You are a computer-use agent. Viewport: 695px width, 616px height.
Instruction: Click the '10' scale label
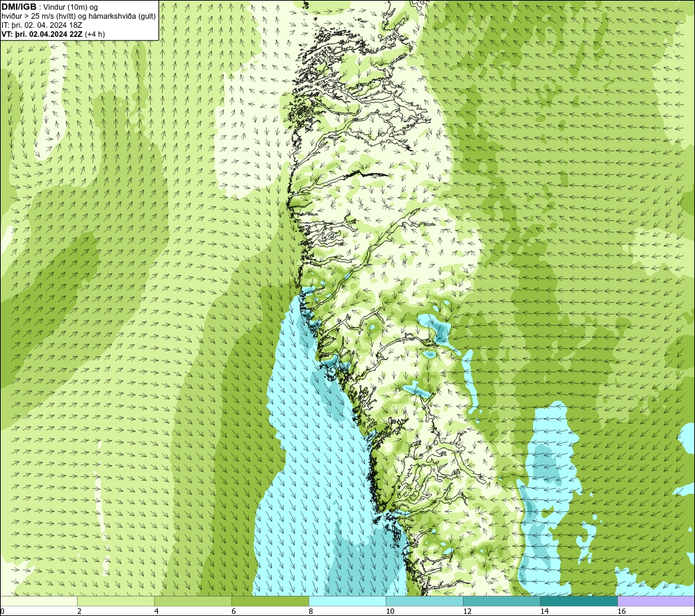(390, 611)
